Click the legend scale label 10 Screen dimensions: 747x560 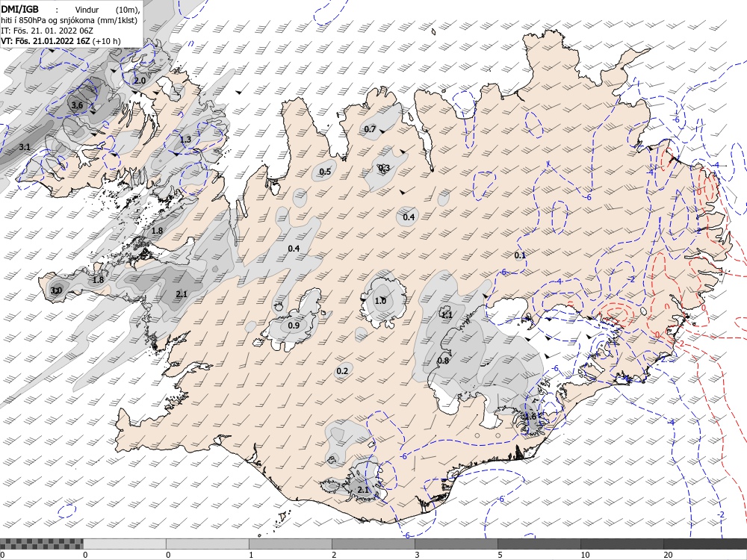click(585, 555)
